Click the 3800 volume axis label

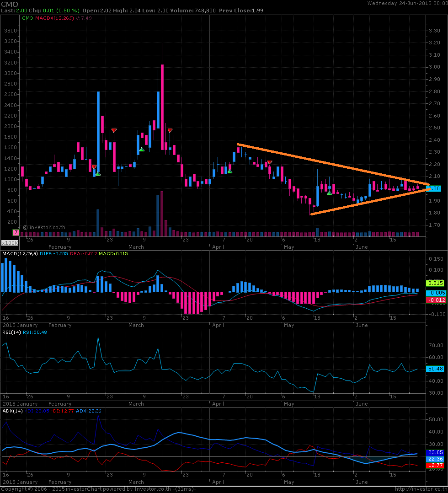[11, 31]
